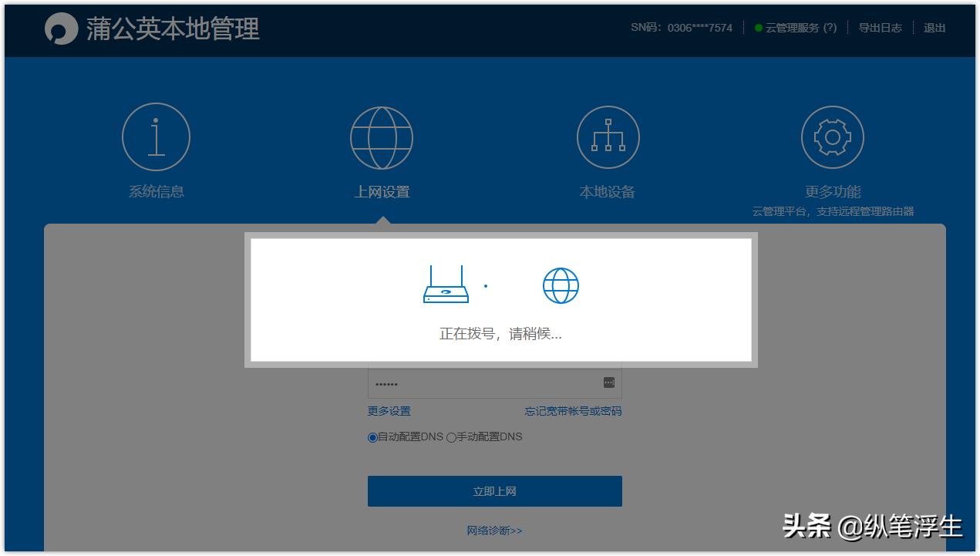Click the globe icon in the dialing dialog
Viewport: 980px width, 556px height.
[x=561, y=284]
